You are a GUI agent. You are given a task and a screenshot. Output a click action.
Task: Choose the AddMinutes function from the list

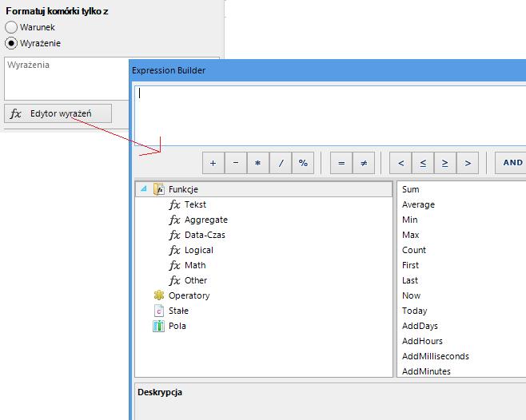point(426,371)
